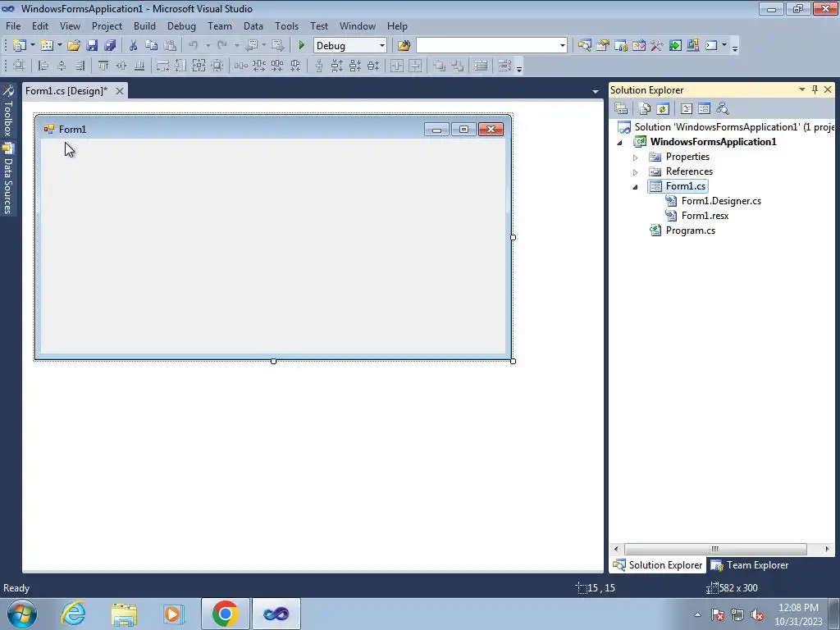Open the Tools menu
This screenshot has width=840, height=630.
286,25
